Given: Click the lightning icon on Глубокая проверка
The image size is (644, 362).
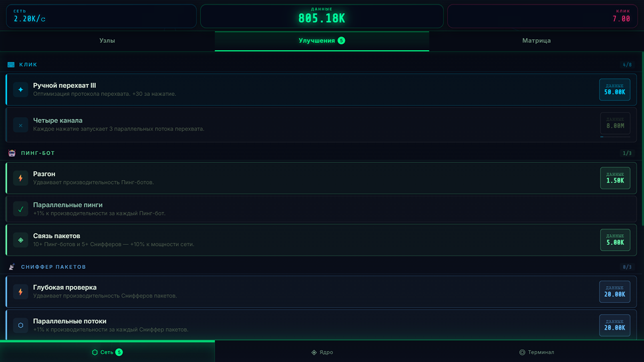Looking at the screenshot, I should [20, 291].
